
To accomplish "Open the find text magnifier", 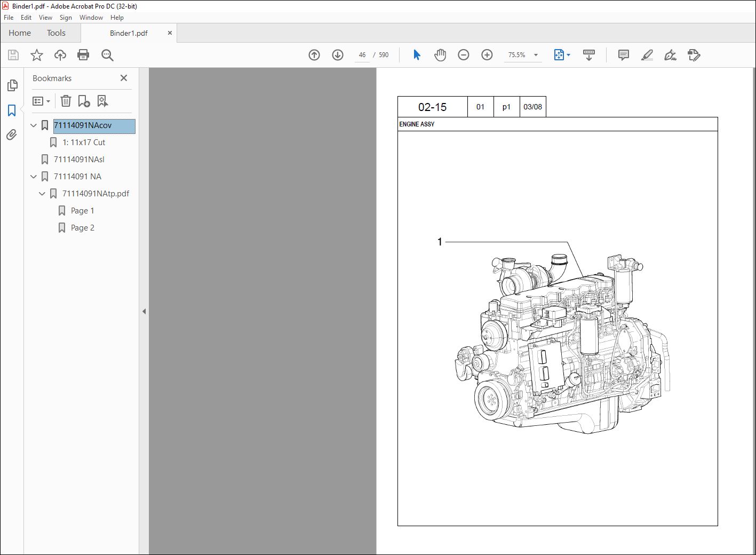I will click(x=107, y=55).
